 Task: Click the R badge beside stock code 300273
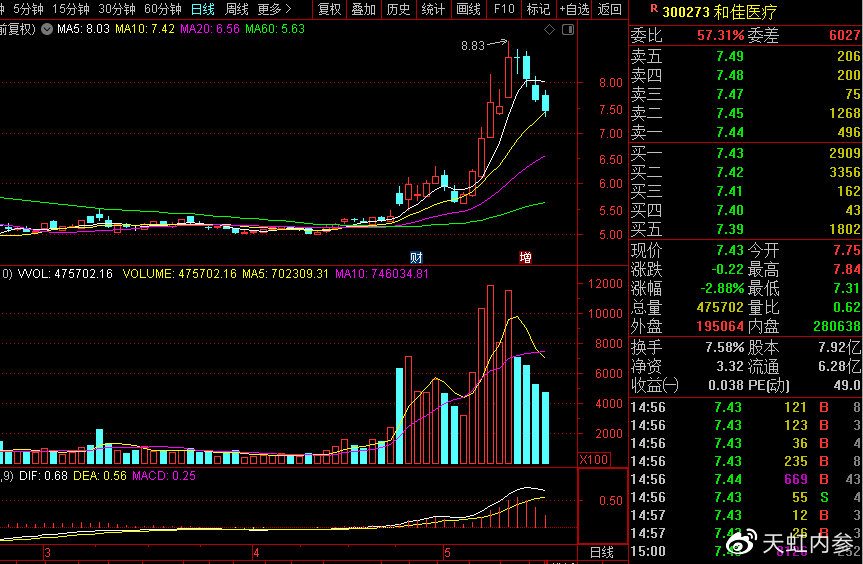pyautogui.click(x=653, y=9)
